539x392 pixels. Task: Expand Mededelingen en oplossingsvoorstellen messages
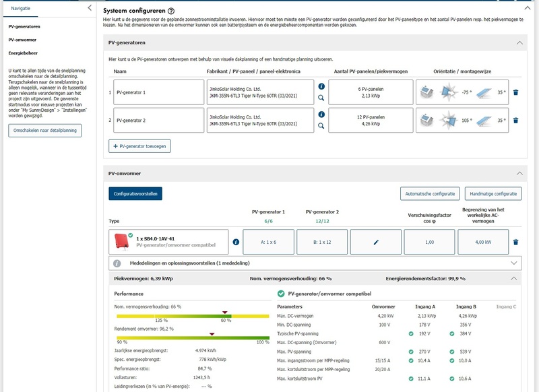[515, 263]
